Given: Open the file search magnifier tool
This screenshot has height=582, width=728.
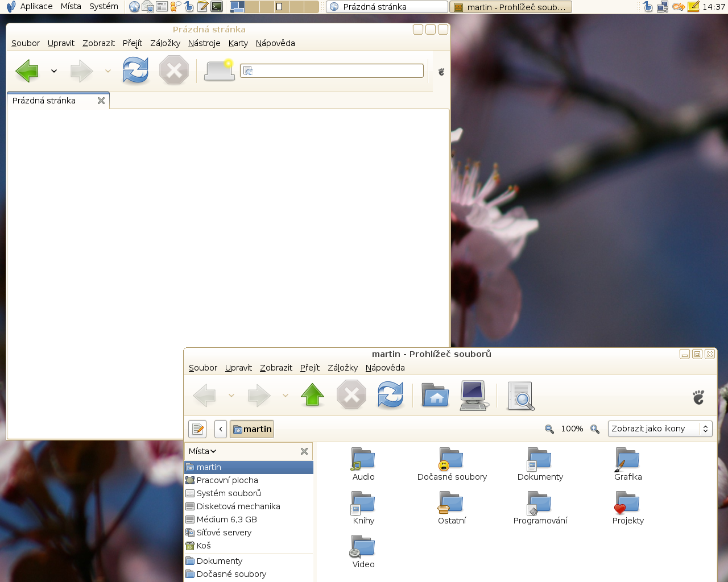Looking at the screenshot, I should [x=520, y=396].
